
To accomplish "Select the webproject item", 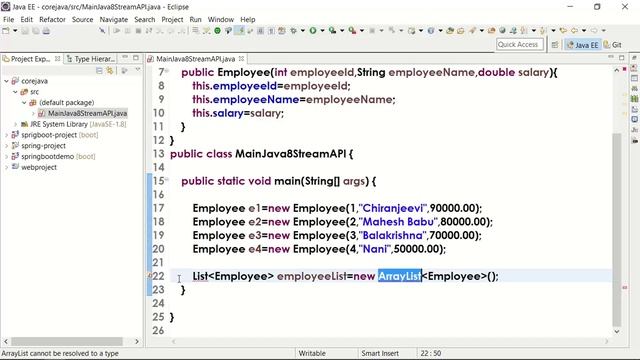I will 39,167.
